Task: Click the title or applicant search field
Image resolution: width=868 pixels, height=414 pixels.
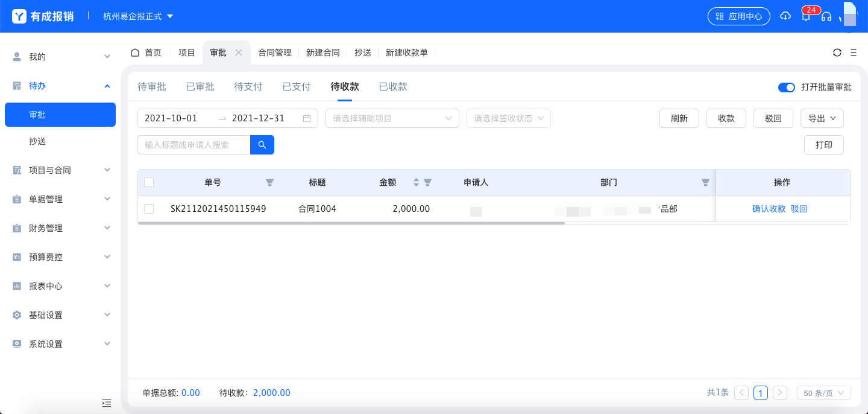Action: point(194,145)
